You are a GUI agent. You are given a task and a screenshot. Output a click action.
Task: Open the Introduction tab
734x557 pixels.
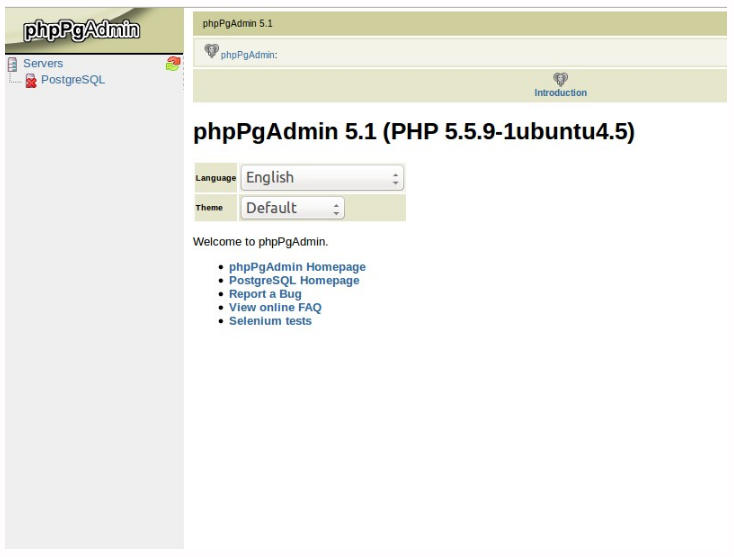tap(560, 93)
